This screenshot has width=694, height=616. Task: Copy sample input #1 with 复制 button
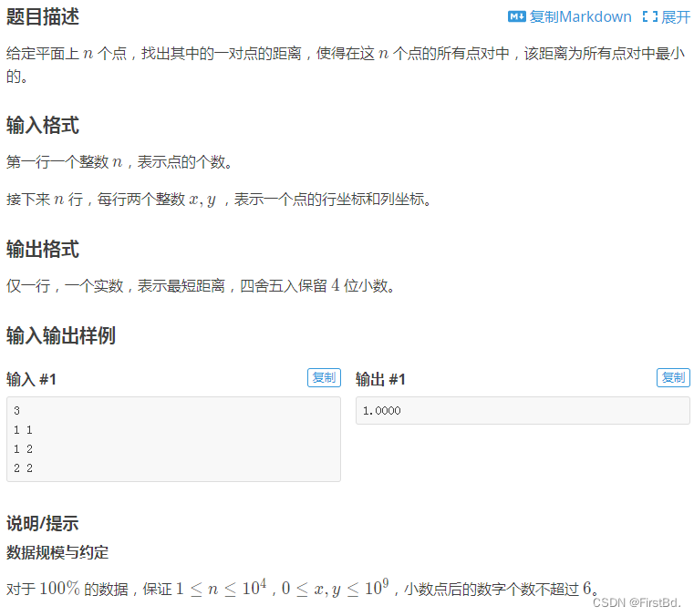pos(324,377)
